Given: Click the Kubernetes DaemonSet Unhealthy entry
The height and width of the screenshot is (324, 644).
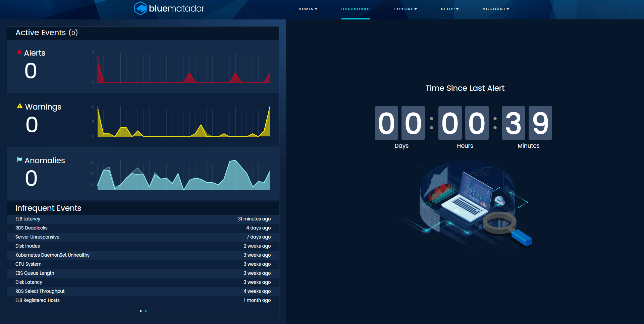Looking at the screenshot, I should pyautogui.click(x=143, y=255).
